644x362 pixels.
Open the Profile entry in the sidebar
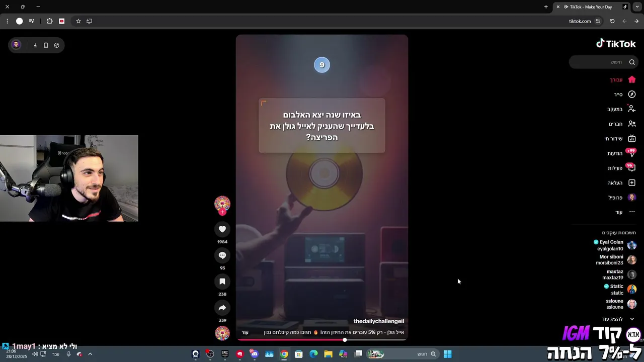[x=622, y=198]
